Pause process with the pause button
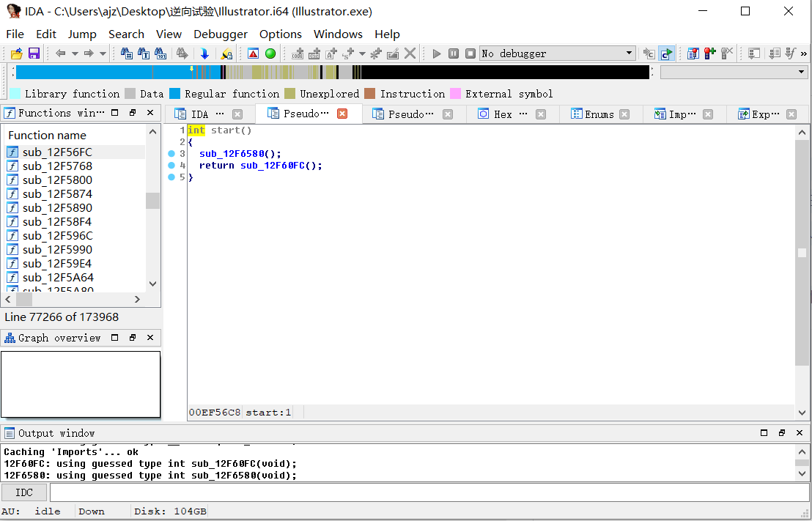This screenshot has height=521, width=812. (x=454, y=53)
